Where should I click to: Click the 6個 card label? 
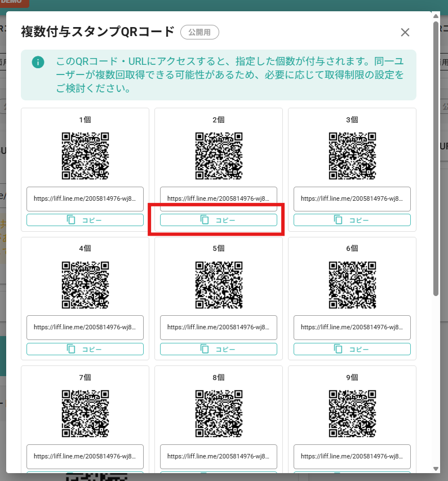click(x=352, y=248)
